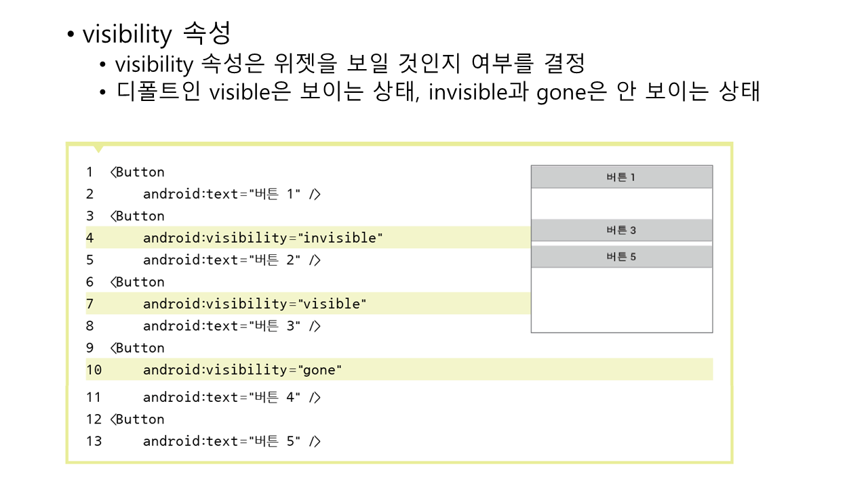Click the <Button tag on line 12
868x488 pixels.
point(137,419)
